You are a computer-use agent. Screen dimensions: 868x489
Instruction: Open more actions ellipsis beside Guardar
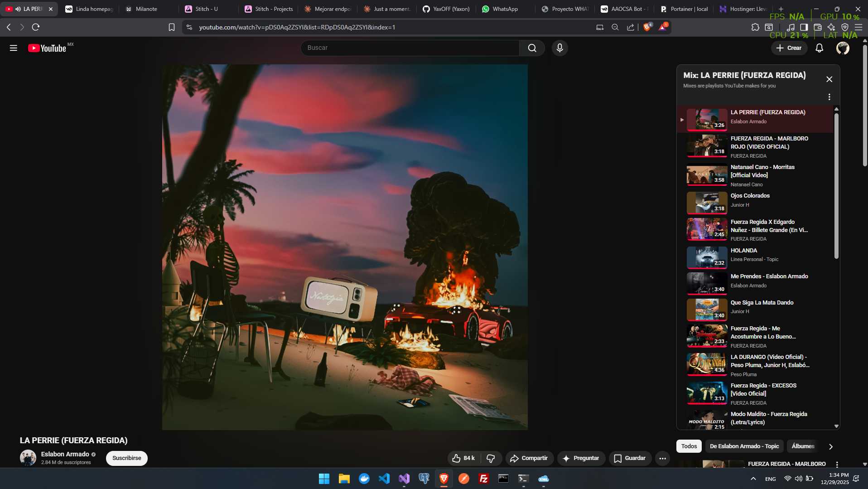662,458
